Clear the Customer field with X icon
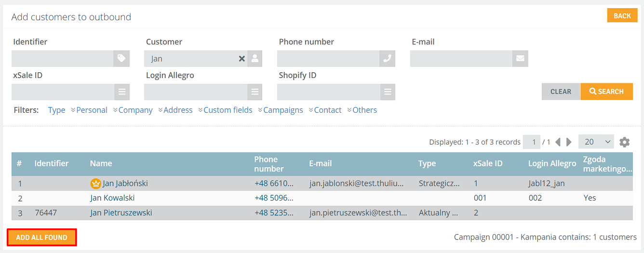The image size is (644, 253). pyautogui.click(x=242, y=59)
